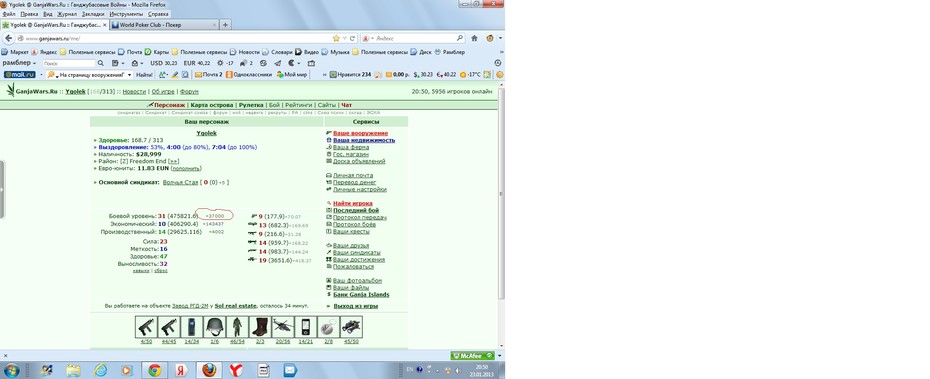Click the mobile phone item icon
Screen dimensions: 930x379
click(305, 327)
